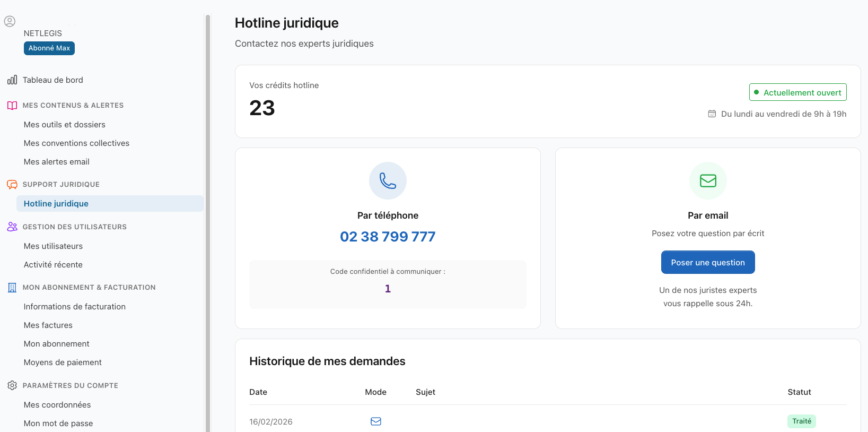
Task: Click the mail mode icon in history row
Action: point(376,421)
